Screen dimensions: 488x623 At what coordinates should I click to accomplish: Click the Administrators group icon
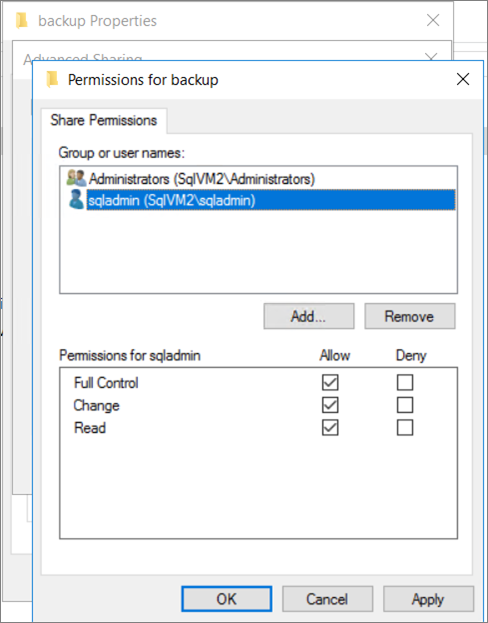click(x=76, y=178)
